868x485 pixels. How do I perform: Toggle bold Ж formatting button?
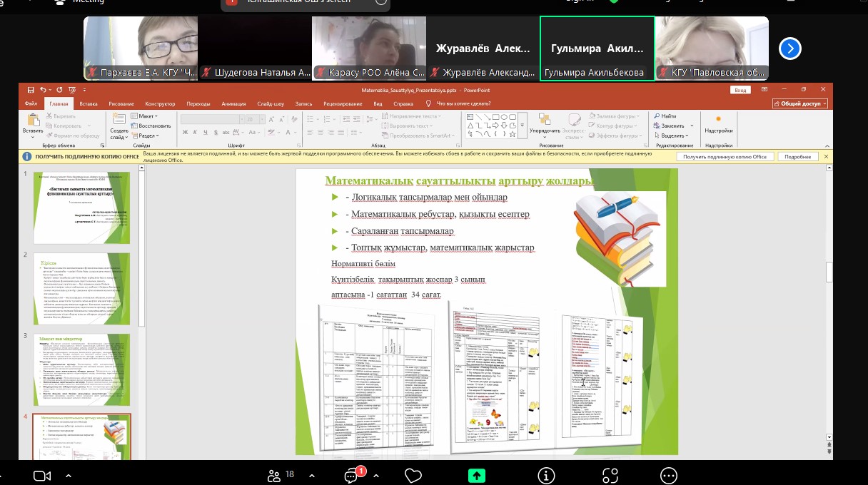185,132
